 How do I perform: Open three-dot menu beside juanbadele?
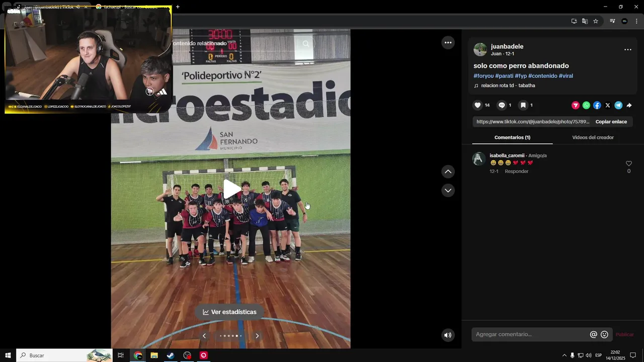(x=628, y=50)
